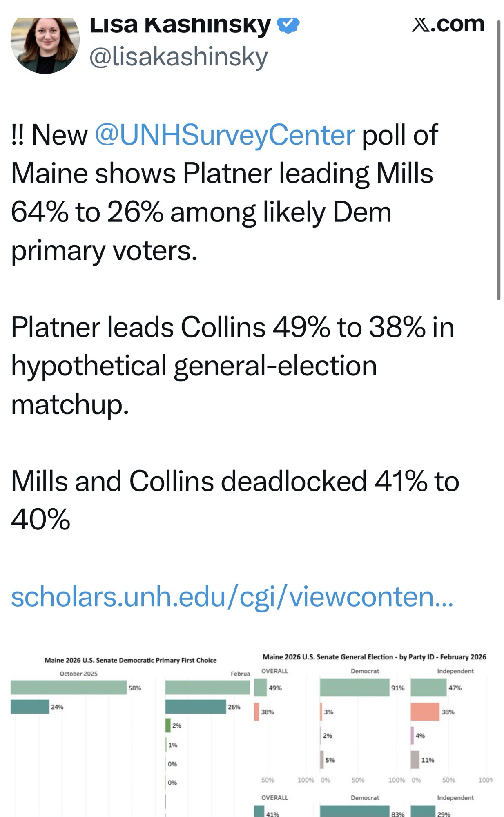Image resolution: width=504 pixels, height=817 pixels.
Task: Select the 24% teal bar
Action: point(30,707)
